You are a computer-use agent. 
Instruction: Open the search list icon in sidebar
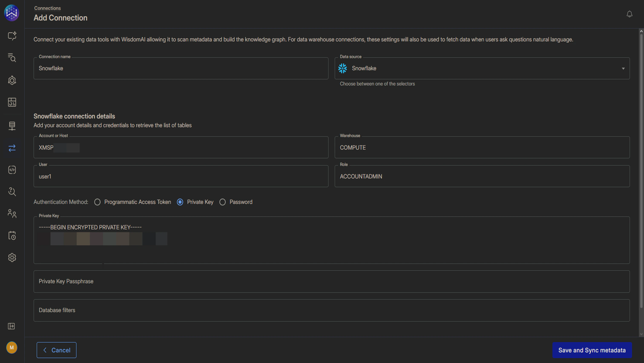(x=12, y=58)
